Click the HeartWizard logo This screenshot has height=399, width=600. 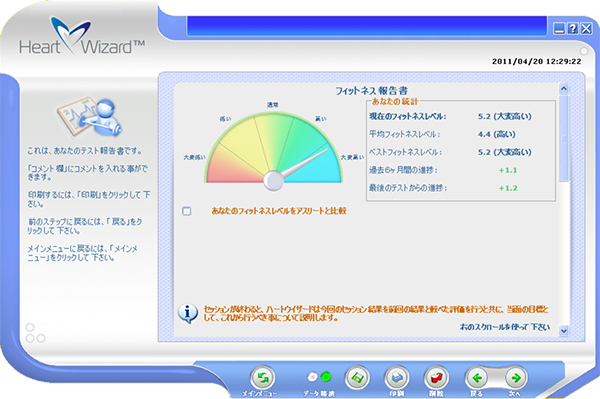pos(82,36)
